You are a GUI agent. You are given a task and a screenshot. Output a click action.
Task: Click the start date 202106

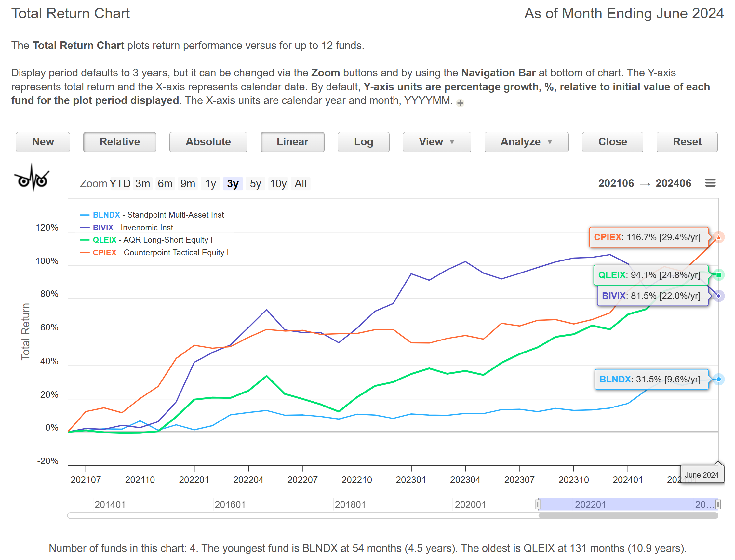(616, 183)
